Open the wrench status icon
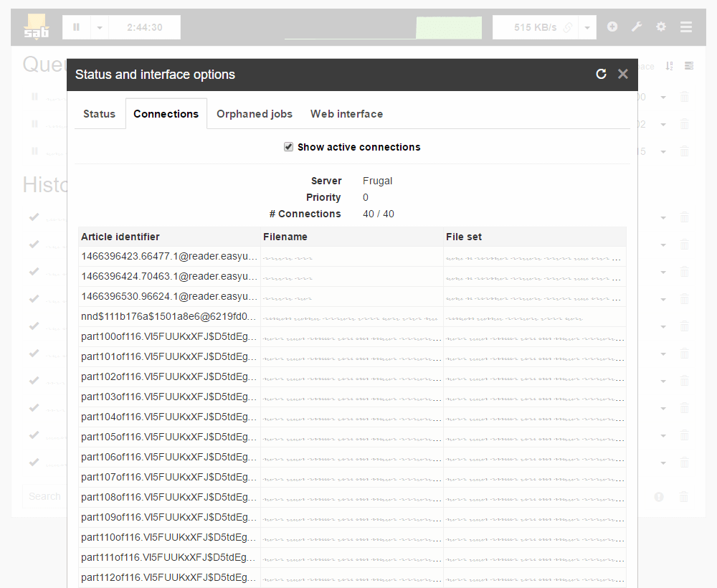This screenshot has height=588, width=717. click(x=637, y=27)
